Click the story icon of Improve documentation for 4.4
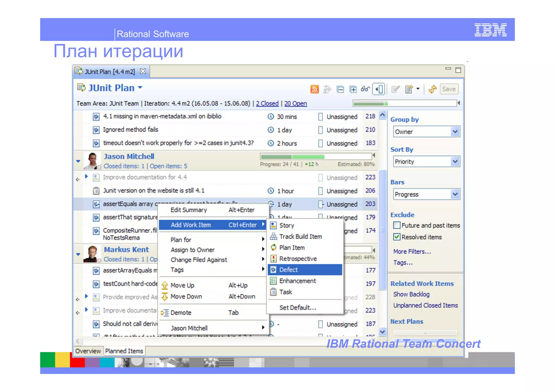Screen dimensions: 555x392 pyautogui.click(x=96, y=178)
